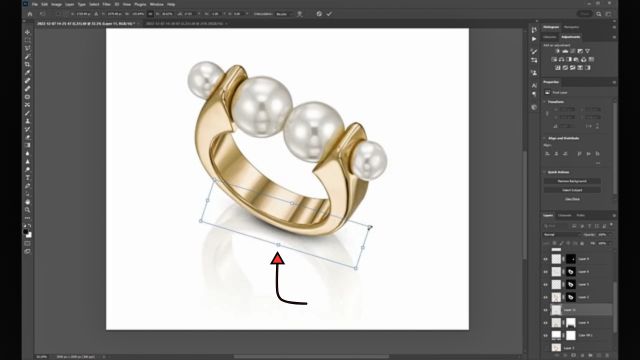Open the Interpolation dropdown

[284, 14]
